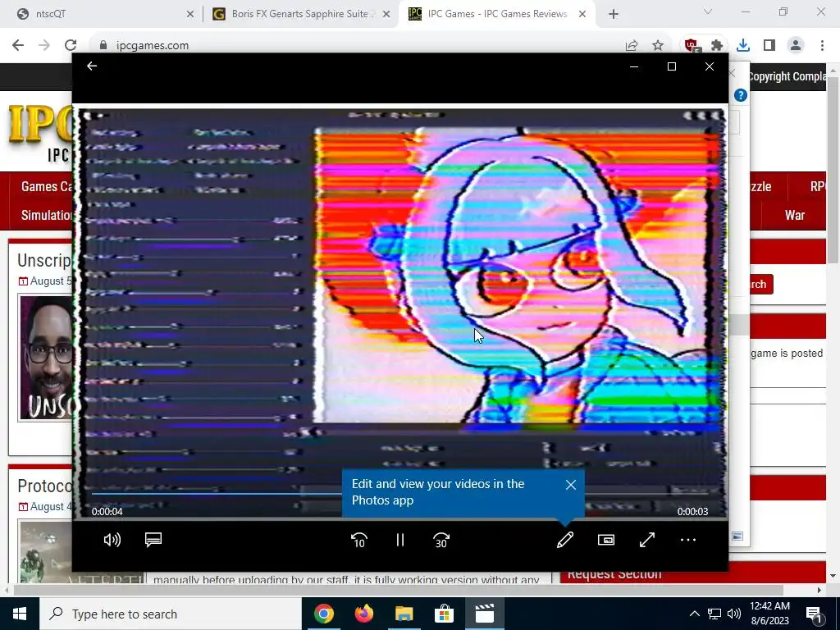Go back in Chrome
The height and width of the screenshot is (630, 840).
pyautogui.click(x=18, y=46)
